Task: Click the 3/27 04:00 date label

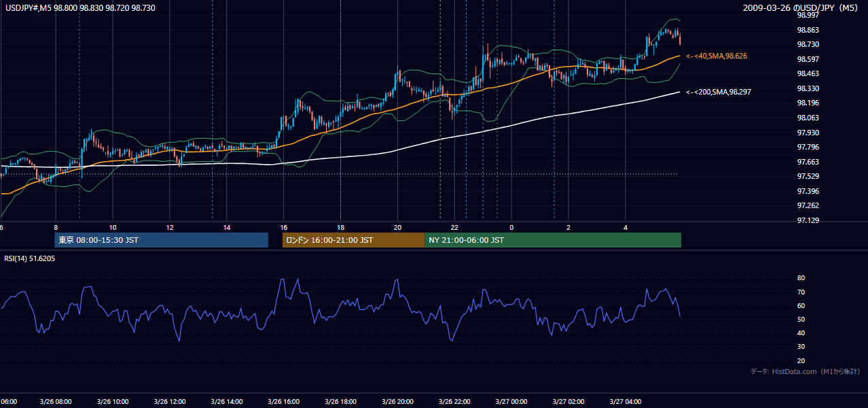Action: 626,401
